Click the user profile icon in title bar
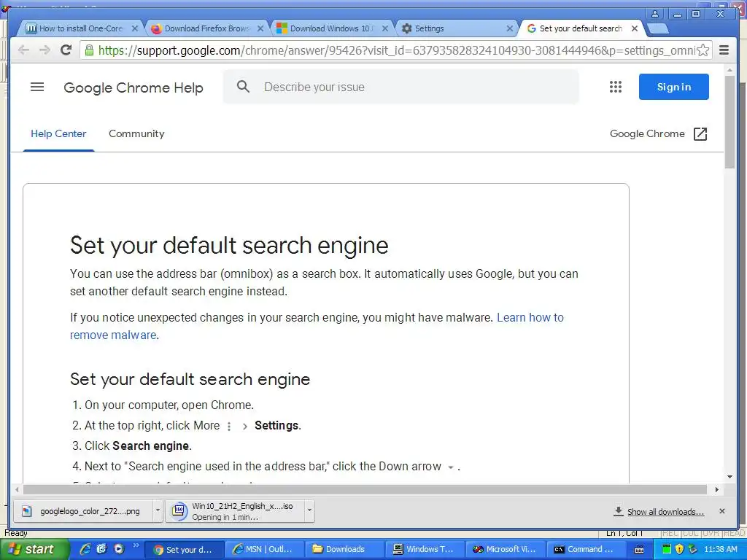The height and width of the screenshot is (560, 747). 655,14
